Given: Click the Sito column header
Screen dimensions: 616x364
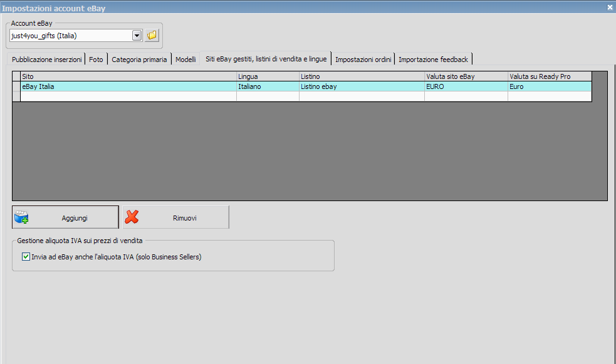Looking at the screenshot, I should click(x=128, y=76).
